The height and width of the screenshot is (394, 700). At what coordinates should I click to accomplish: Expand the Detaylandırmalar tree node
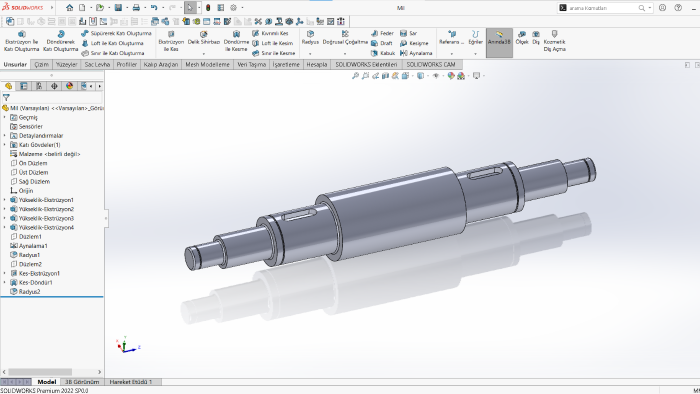[x=4, y=136]
